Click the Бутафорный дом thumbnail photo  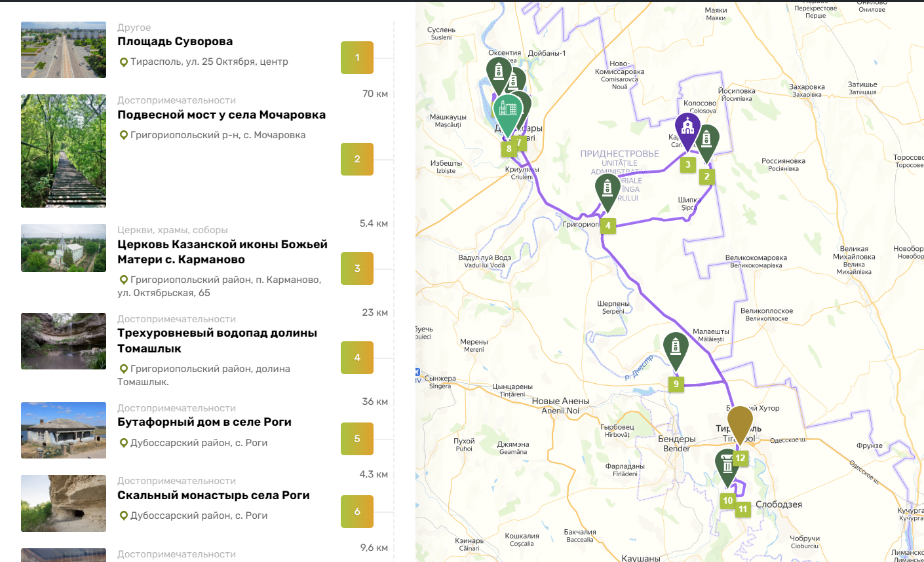point(64,430)
